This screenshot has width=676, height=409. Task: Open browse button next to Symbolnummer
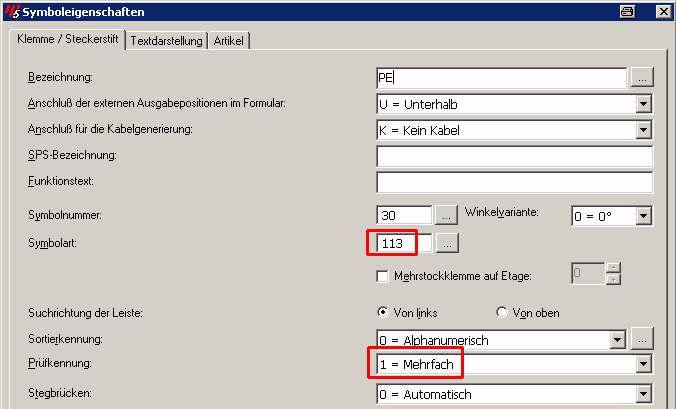[x=446, y=215]
